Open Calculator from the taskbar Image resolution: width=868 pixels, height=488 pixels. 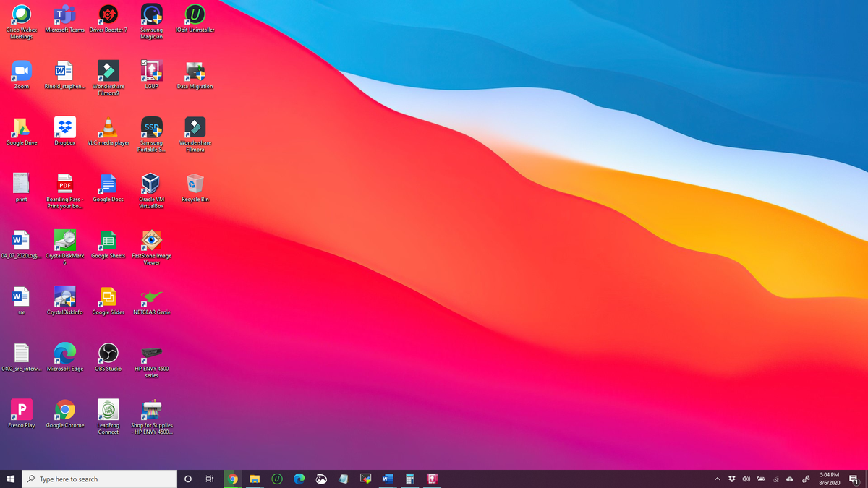[409, 479]
